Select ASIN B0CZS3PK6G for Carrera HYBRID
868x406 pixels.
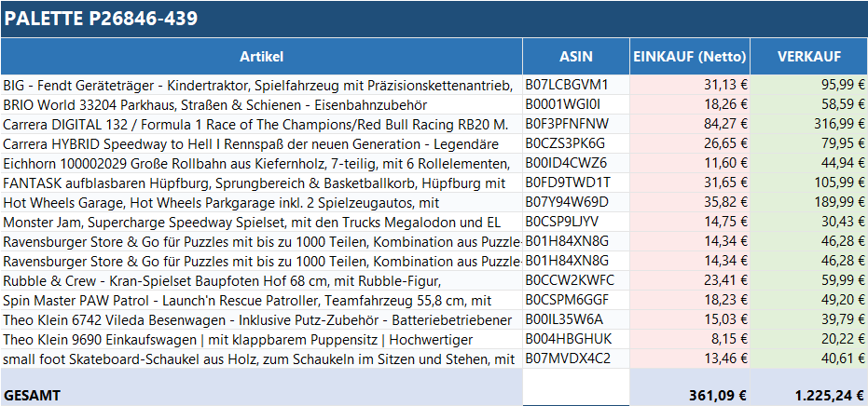576,143
